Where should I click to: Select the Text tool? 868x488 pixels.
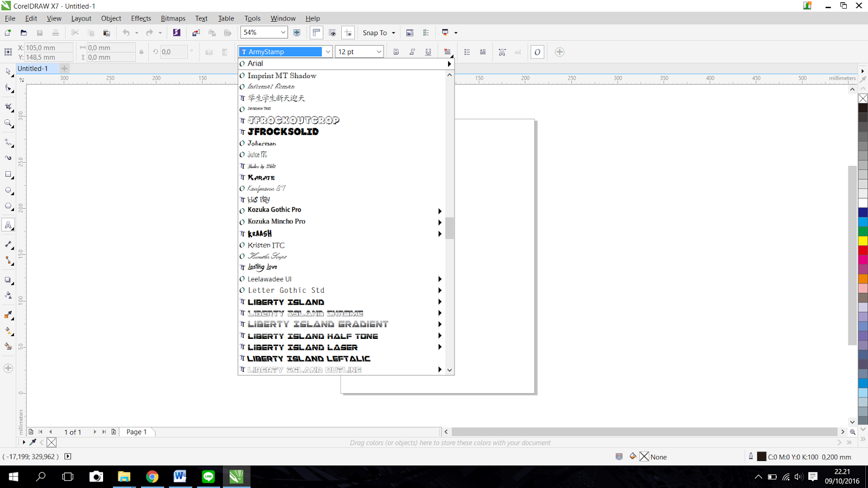pos(8,225)
